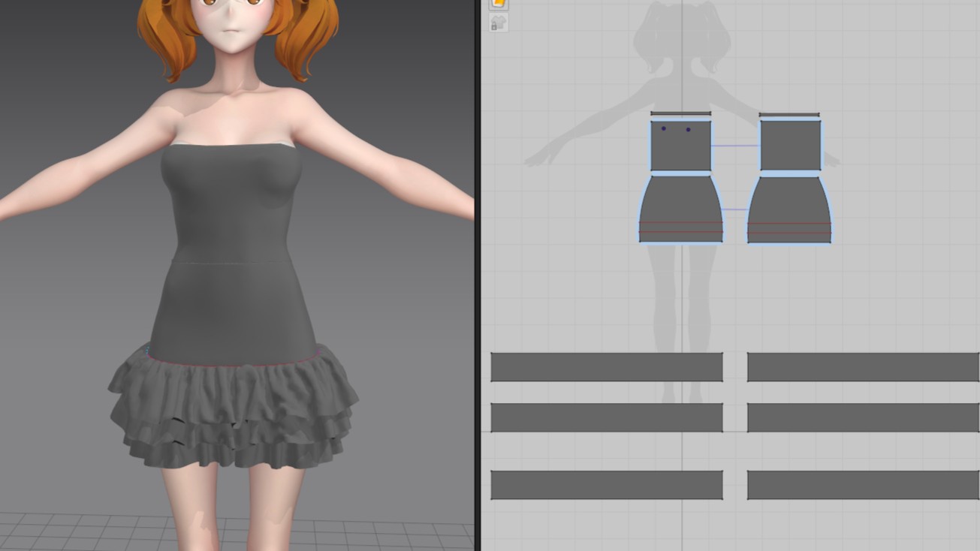
Task: Click the left pin dot on bodice
Action: tap(663, 128)
